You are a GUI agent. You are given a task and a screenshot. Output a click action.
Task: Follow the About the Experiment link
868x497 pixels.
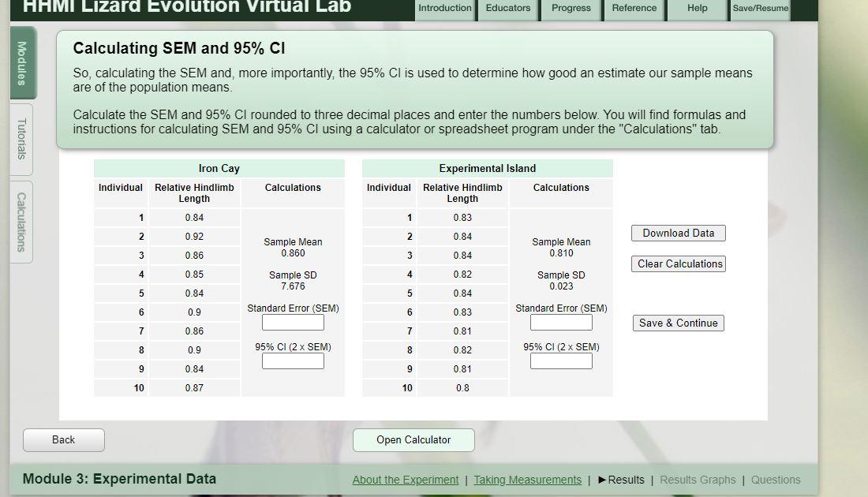click(x=405, y=480)
